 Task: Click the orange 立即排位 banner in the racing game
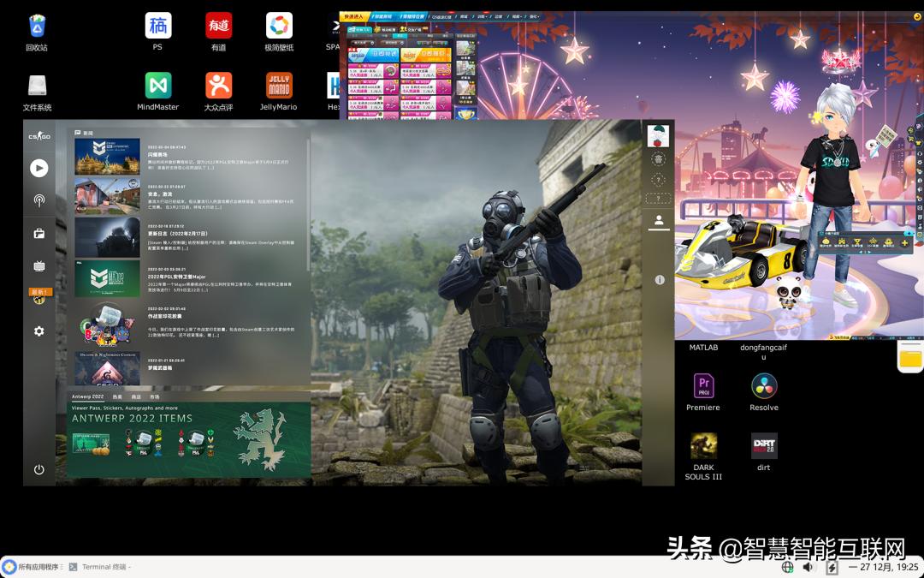pyautogui.click(x=425, y=55)
